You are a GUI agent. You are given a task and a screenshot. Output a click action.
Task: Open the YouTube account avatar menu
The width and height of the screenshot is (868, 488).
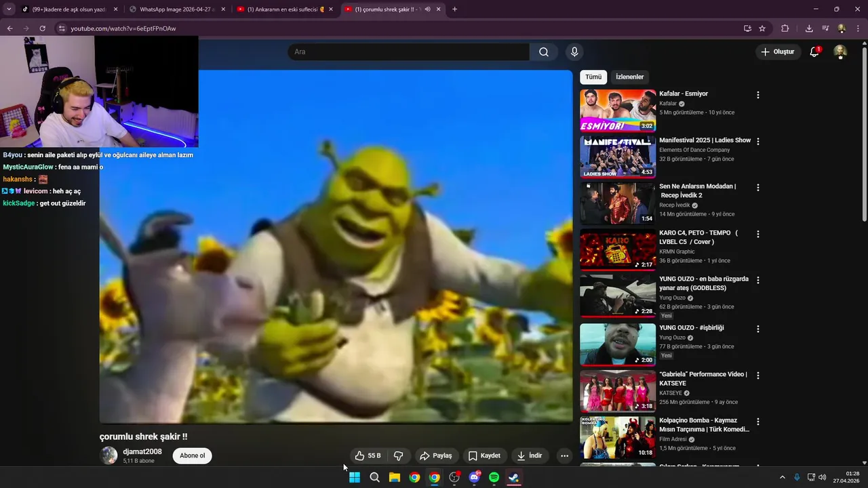pos(840,52)
